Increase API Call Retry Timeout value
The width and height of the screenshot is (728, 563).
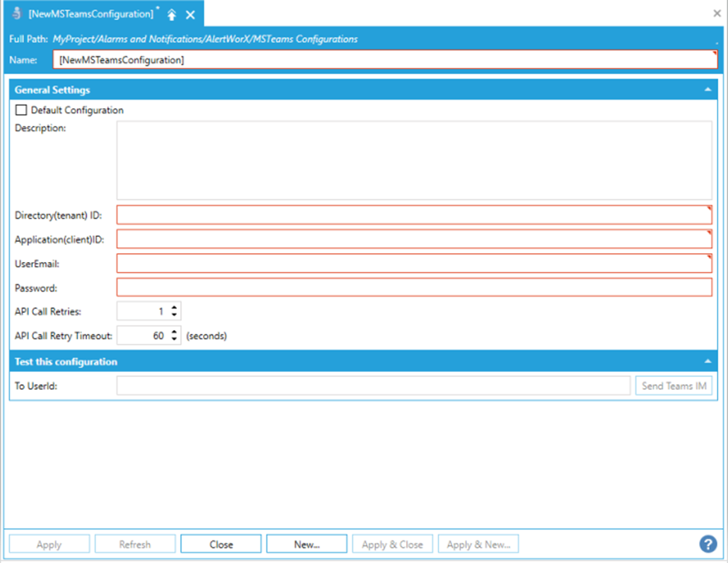175,332
